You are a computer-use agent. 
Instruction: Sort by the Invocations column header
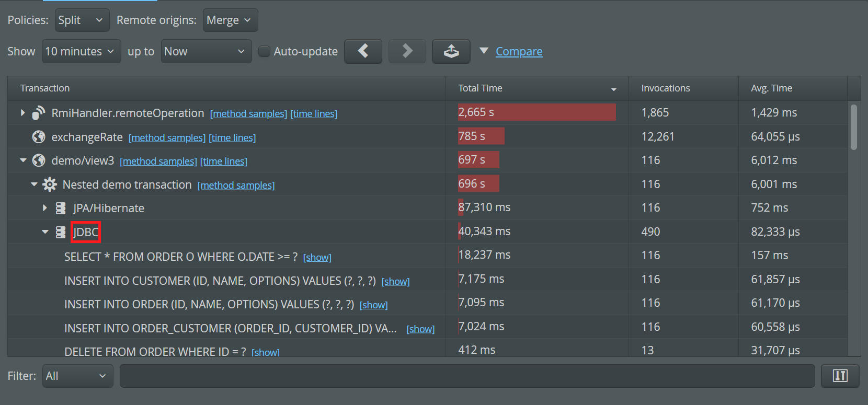point(683,88)
